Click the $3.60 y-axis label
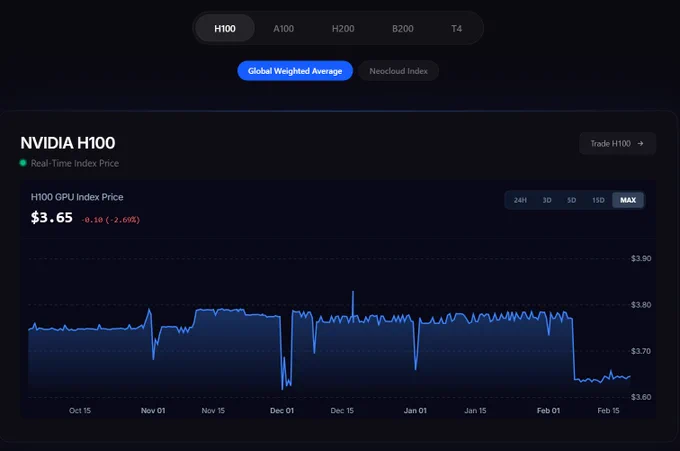 (641, 397)
